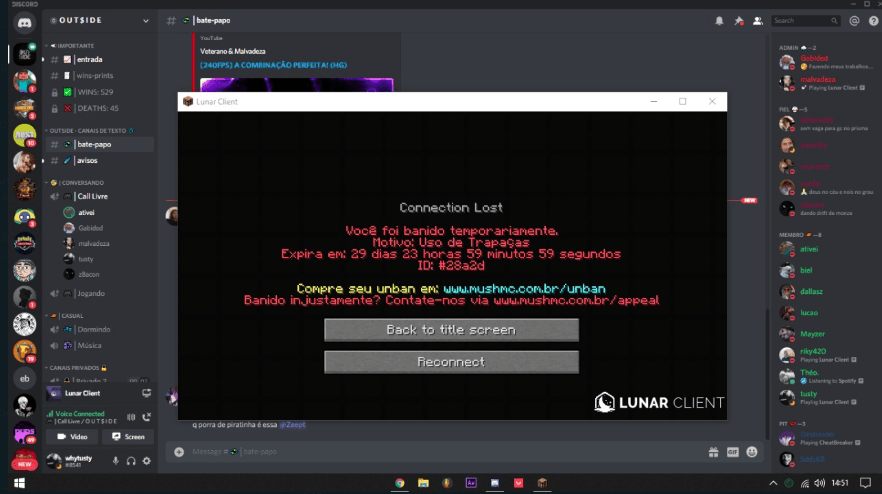
Task: Stream Lunar Client screen icon
Action: [x=147, y=393]
